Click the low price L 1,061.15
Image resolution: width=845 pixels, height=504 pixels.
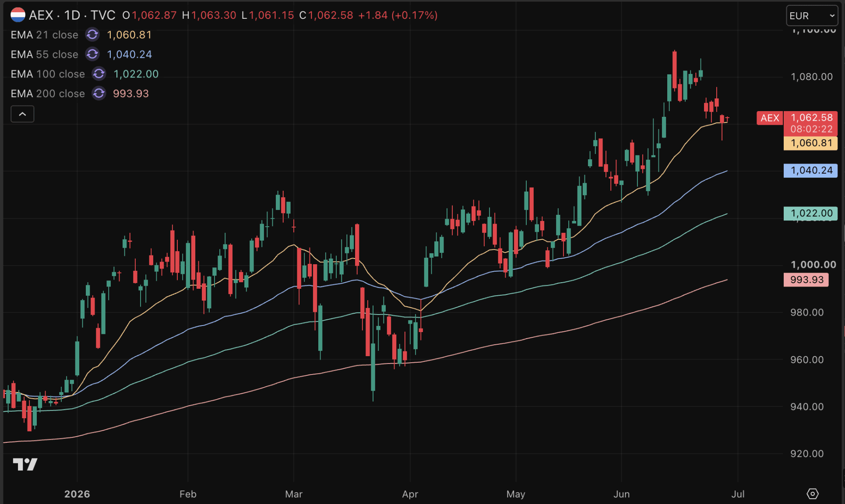268,15
